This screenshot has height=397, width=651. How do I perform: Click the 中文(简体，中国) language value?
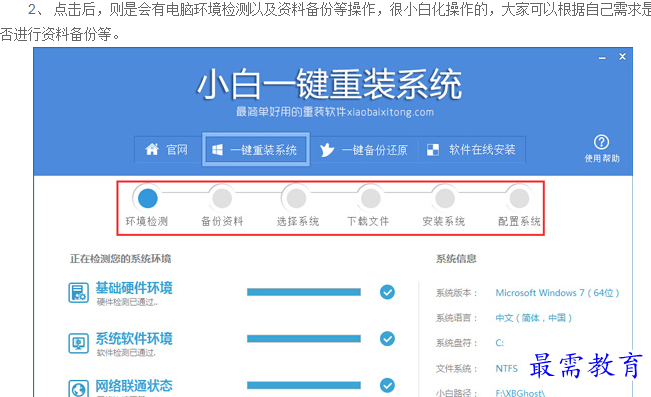point(534,318)
